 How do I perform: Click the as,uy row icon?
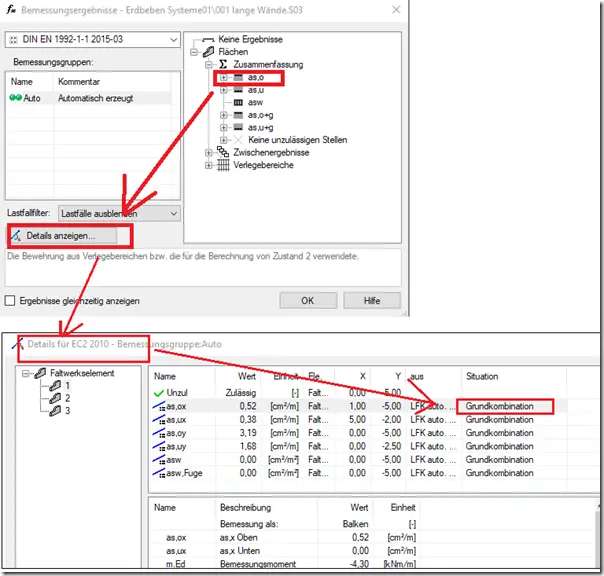(x=159, y=446)
